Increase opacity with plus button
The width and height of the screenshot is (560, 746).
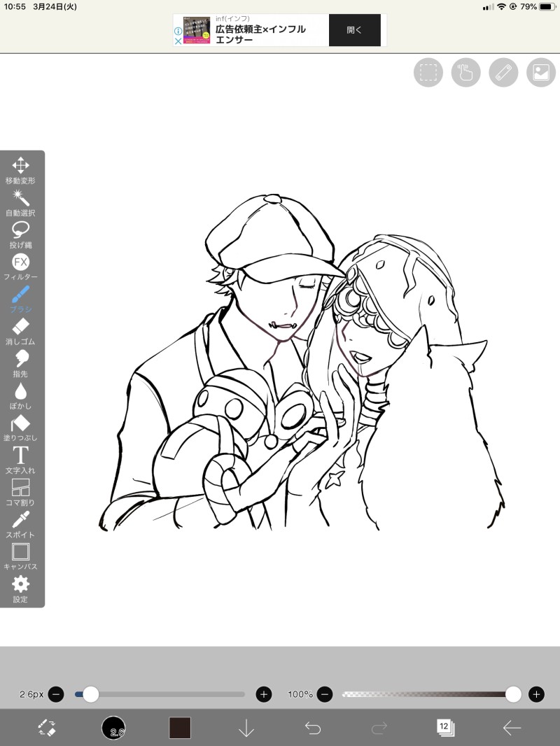click(x=536, y=695)
